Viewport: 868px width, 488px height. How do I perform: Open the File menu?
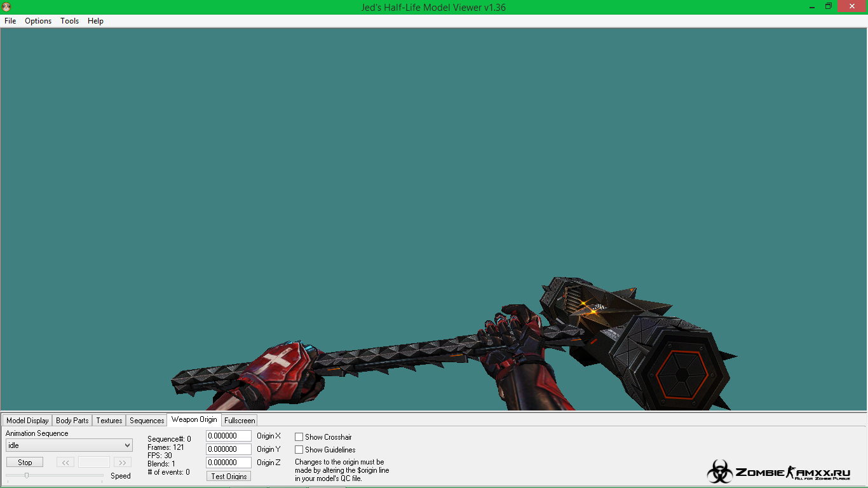click(x=10, y=21)
